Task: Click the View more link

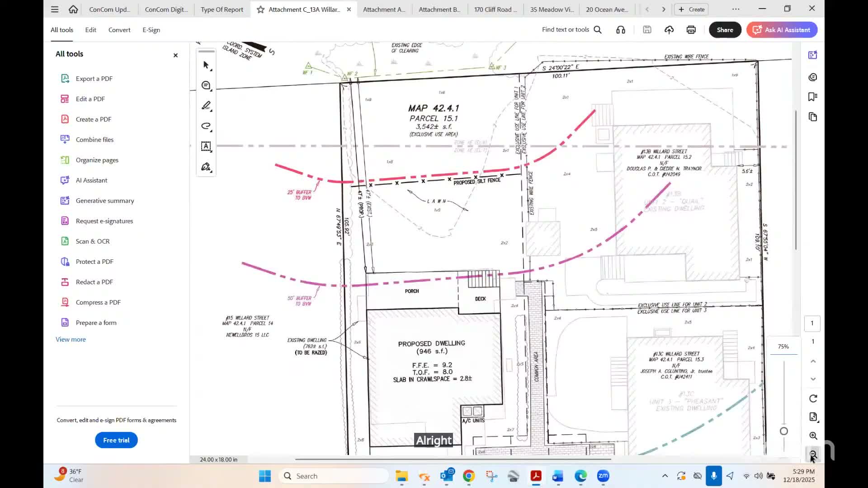Action: 71,339
